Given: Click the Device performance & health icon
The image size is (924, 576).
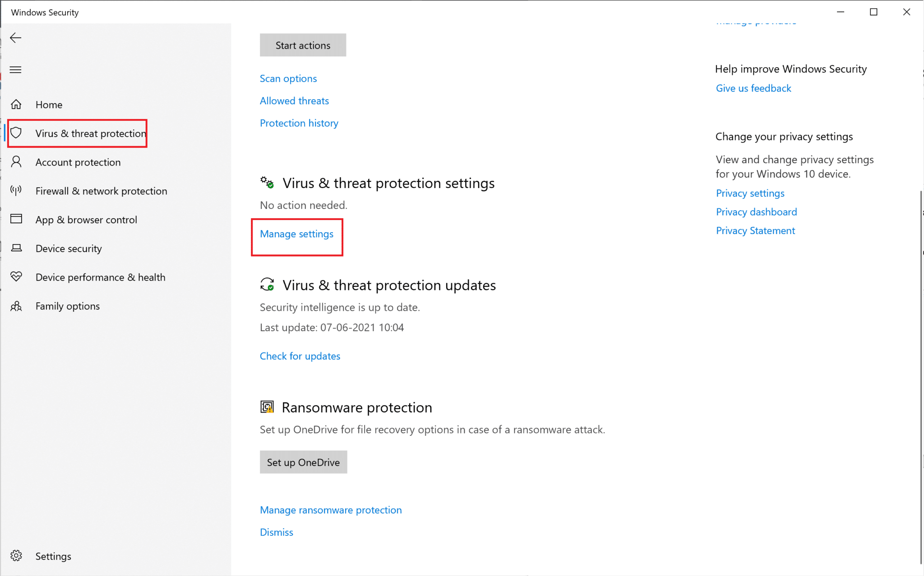Looking at the screenshot, I should tap(17, 276).
